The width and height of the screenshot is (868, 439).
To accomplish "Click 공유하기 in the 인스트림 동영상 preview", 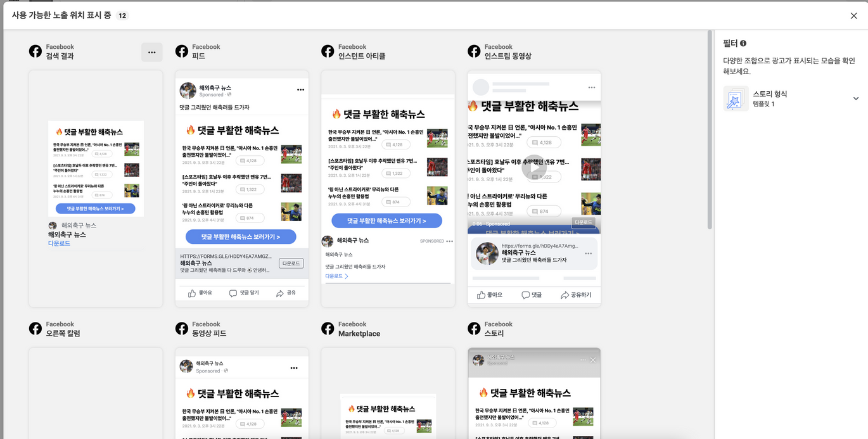I will coord(576,295).
